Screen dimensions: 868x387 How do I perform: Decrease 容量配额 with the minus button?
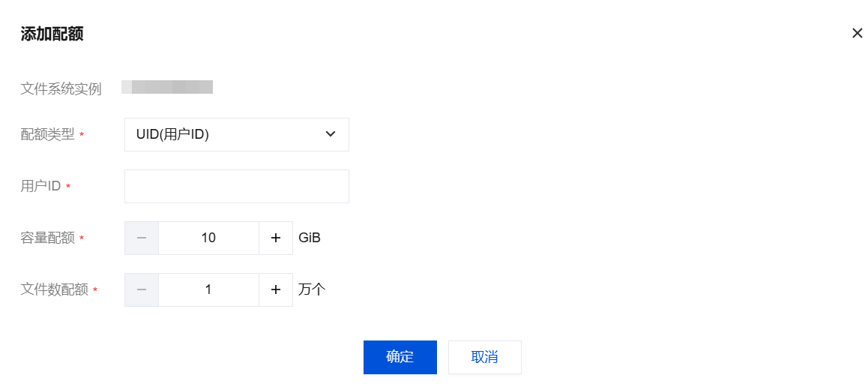pos(142,238)
